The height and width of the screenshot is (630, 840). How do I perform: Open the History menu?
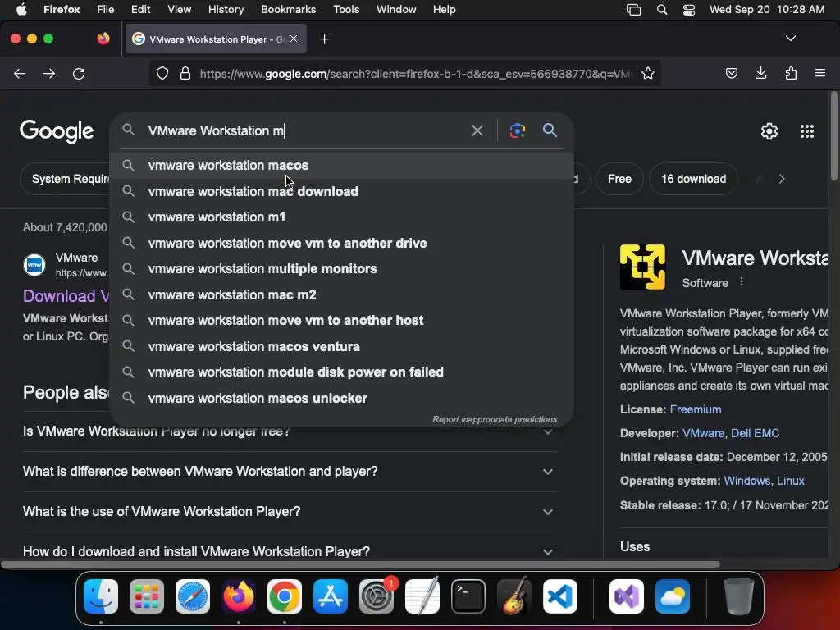click(x=226, y=9)
